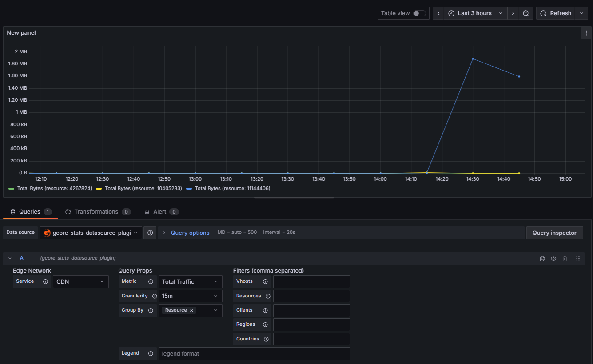Shift time range back with the left arrow
Image resolution: width=593 pixels, height=364 pixels.
click(438, 13)
